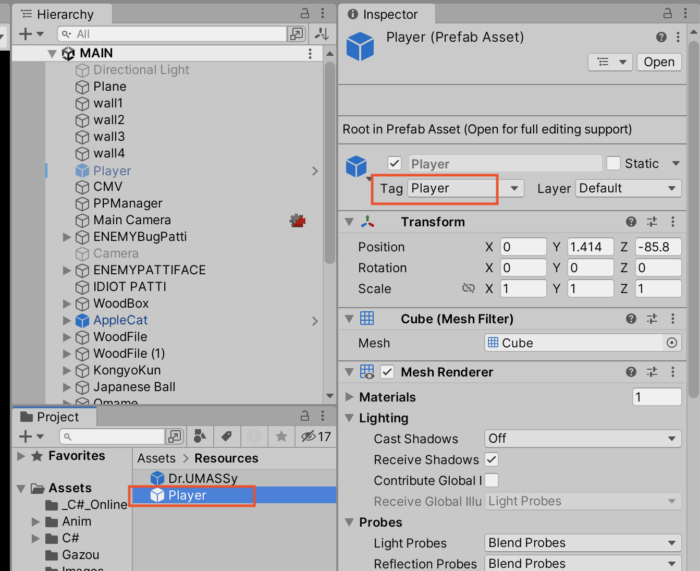
Task: Expand ENEMYBugPatti in Hierarchy
Action: click(x=67, y=237)
